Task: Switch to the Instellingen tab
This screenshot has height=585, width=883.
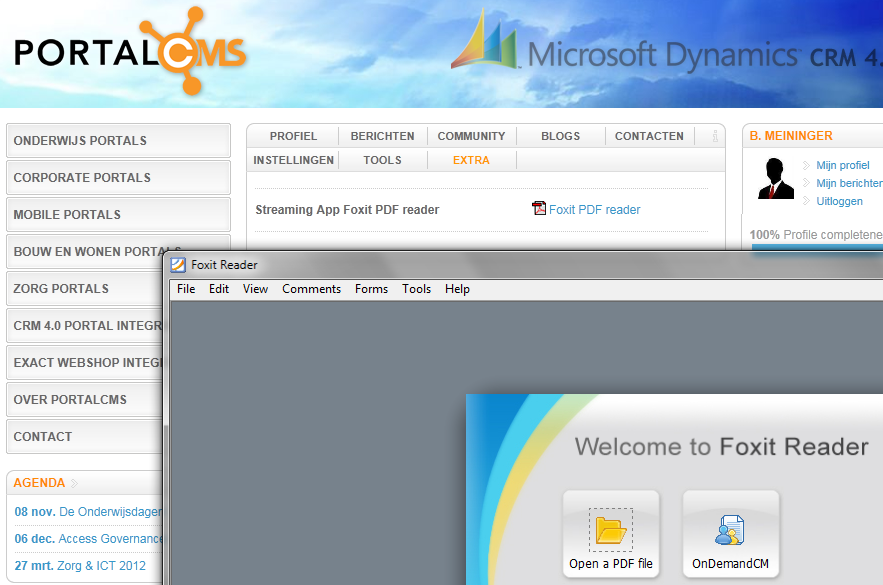Action: [293, 160]
